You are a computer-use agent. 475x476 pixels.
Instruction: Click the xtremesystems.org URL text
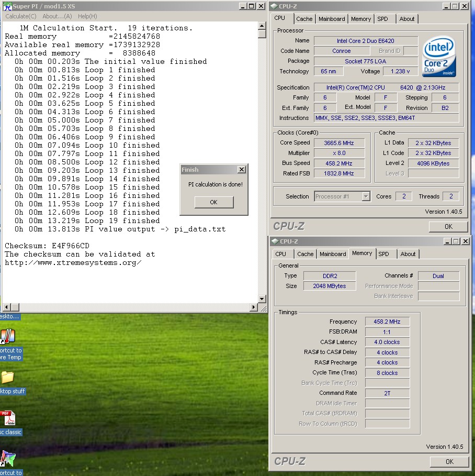coord(73,262)
